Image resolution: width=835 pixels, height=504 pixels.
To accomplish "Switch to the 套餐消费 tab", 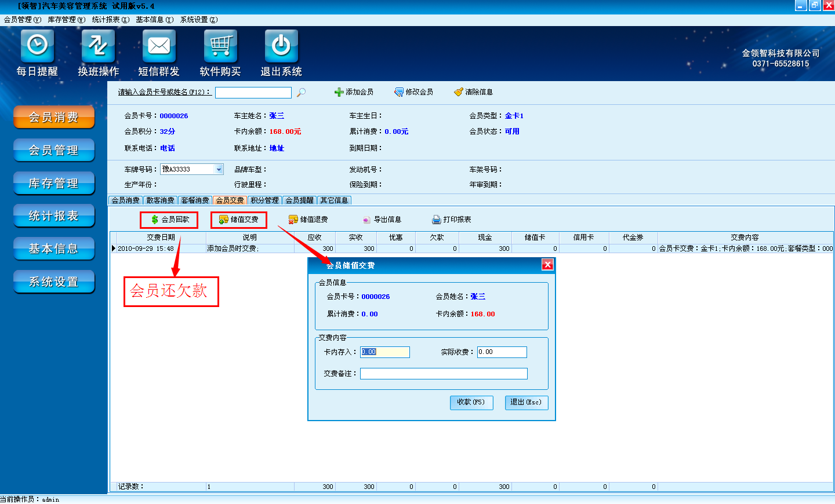I will [195, 200].
